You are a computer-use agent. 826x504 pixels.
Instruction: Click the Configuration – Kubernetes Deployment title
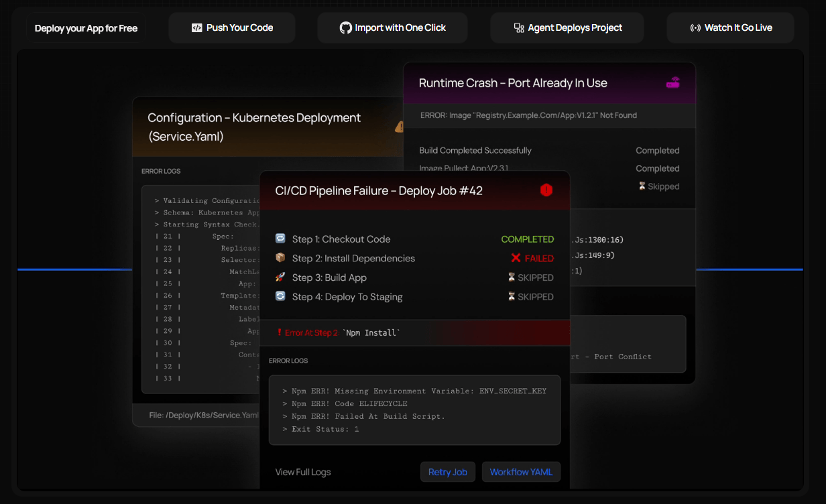(254, 127)
